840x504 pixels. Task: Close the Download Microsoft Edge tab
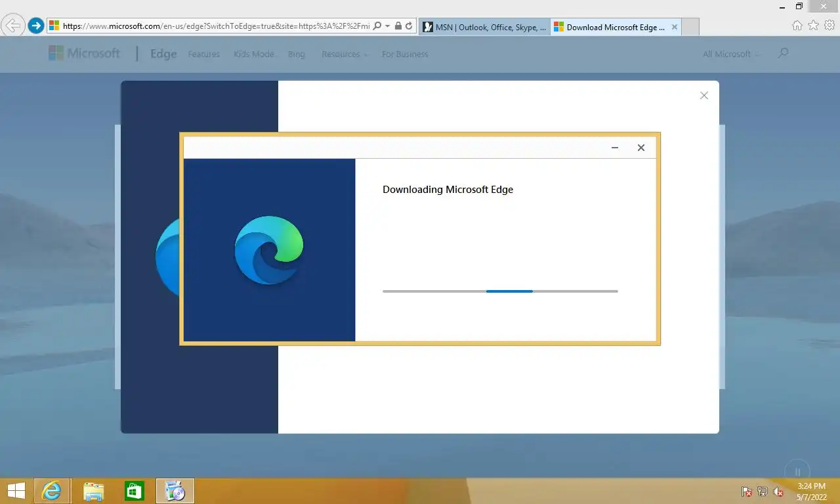click(x=675, y=27)
